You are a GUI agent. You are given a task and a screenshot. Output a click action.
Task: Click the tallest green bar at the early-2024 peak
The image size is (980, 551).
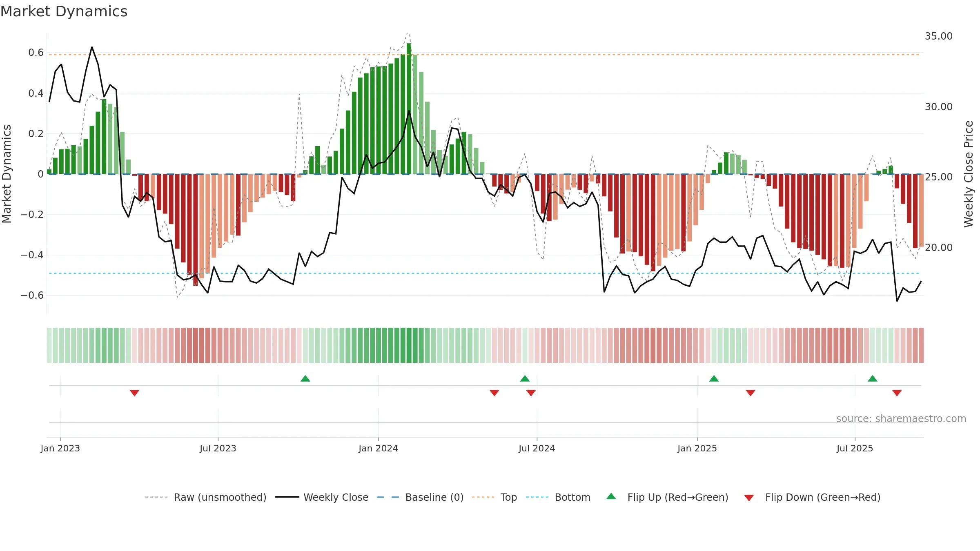pos(409,109)
